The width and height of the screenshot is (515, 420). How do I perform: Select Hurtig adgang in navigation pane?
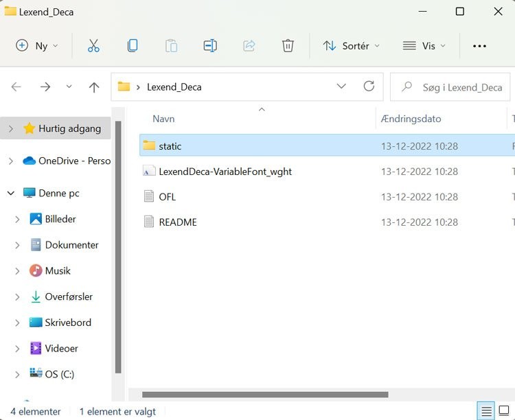click(69, 128)
